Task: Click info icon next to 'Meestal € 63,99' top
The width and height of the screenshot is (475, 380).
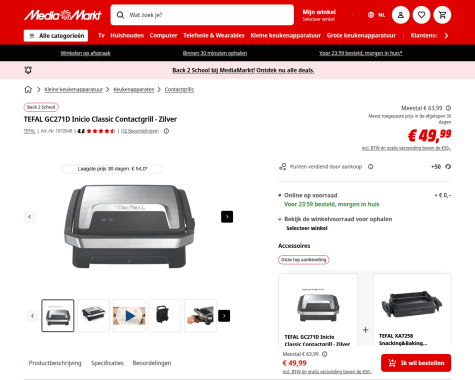Action: tap(448, 108)
